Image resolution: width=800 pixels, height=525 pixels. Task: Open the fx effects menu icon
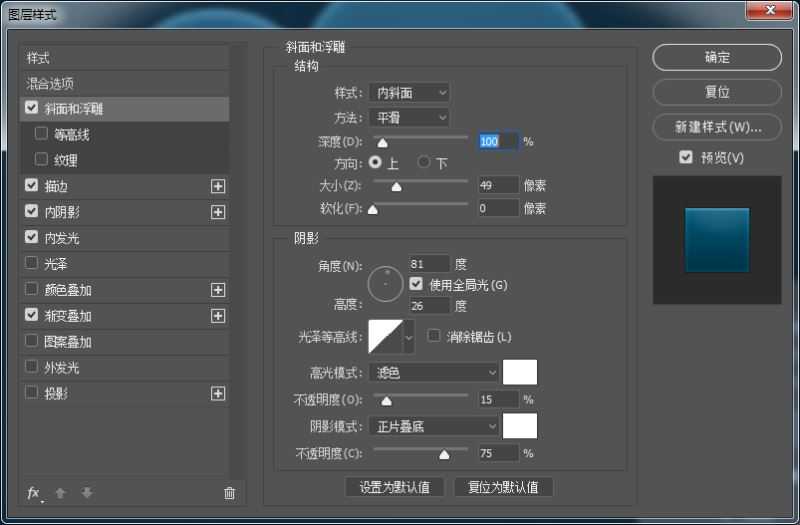coord(34,493)
